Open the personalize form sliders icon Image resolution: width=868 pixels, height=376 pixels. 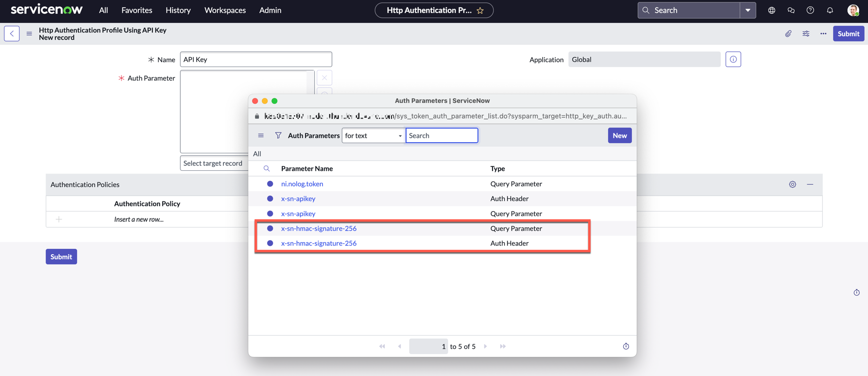(x=806, y=33)
